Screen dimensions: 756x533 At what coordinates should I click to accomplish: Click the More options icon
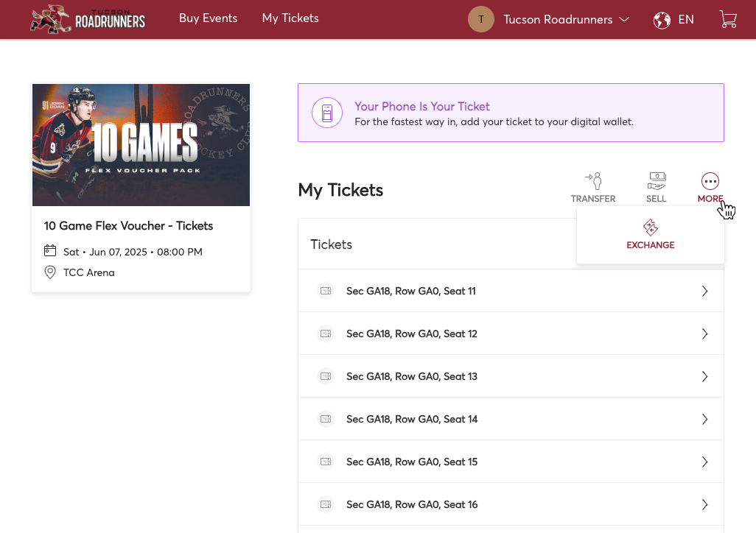(710, 181)
